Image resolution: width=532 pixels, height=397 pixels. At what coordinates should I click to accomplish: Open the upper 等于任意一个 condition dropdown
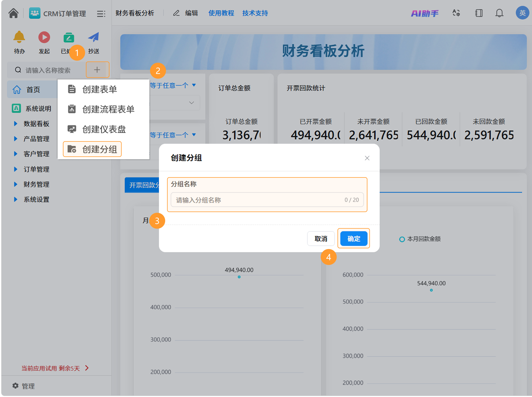tap(173, 85)
